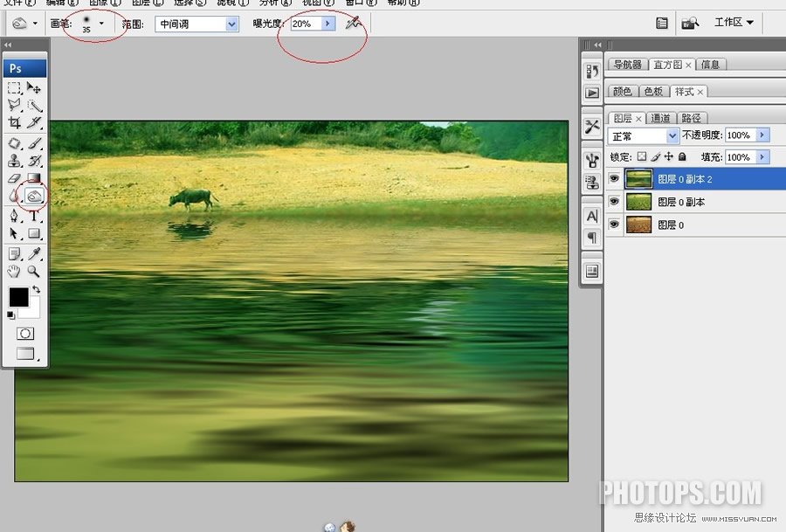Open the Brushes panel dock icon
This screenshot has height=532, width=786.
click(x=592, y=161)
